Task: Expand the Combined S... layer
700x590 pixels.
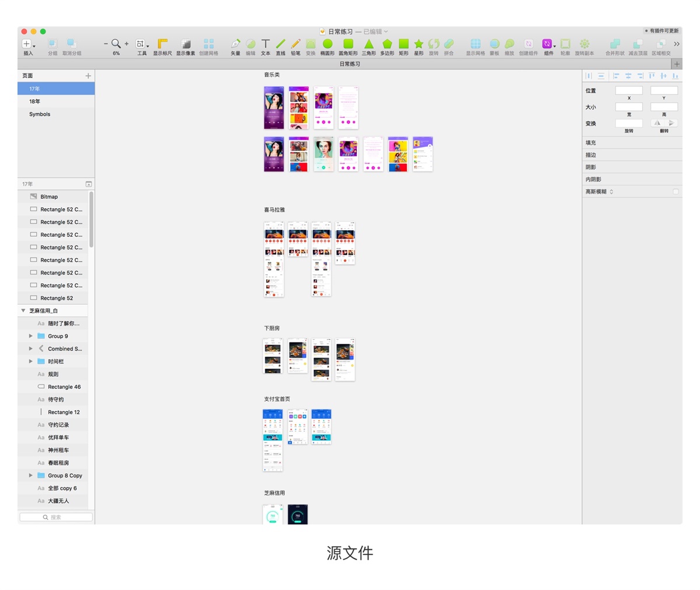Action: (31, 349)
